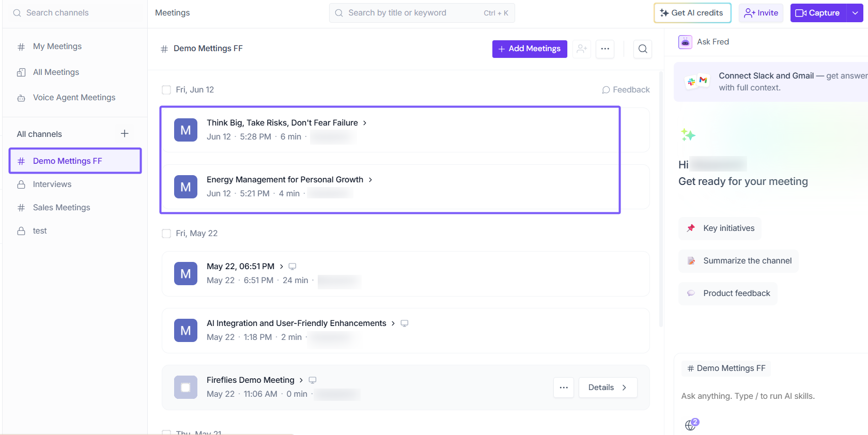The image size is (868, 435).
Task: Open the channel more options ellipsis
Action: point(605,49)
